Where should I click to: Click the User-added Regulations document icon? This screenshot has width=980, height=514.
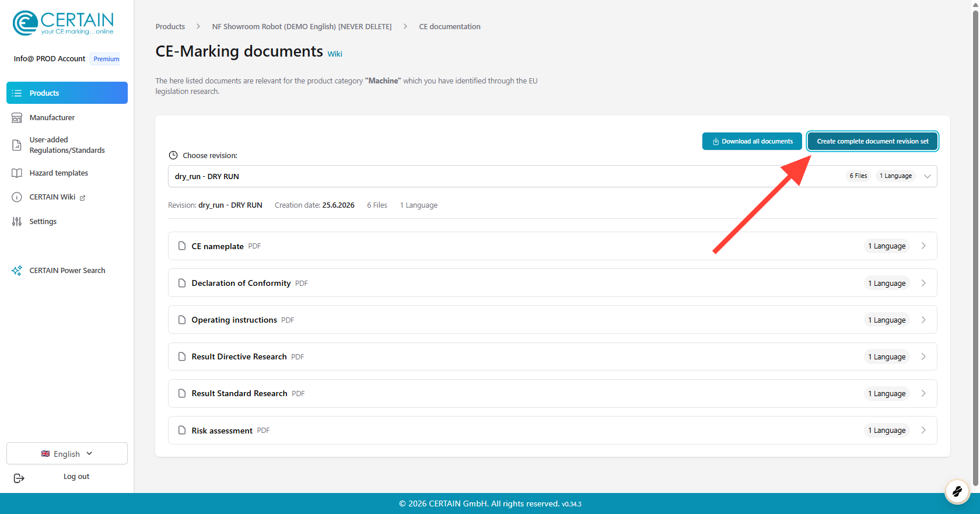point(17,145)
